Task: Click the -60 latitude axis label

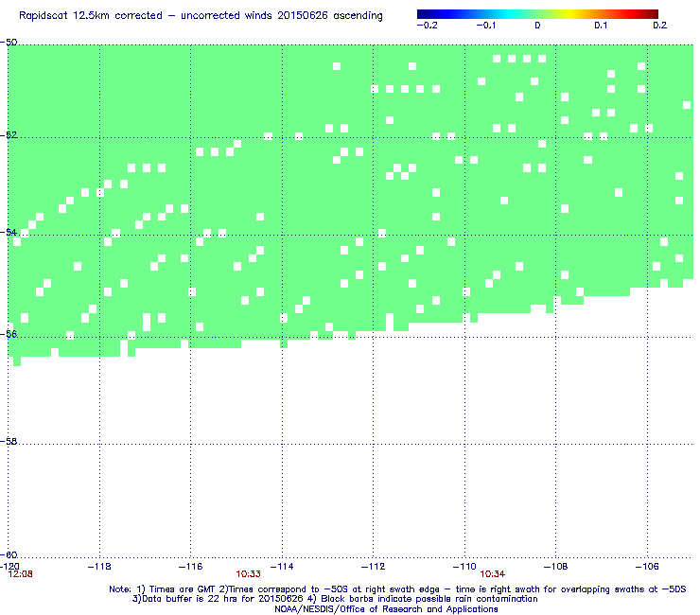Action: (9, 554)
